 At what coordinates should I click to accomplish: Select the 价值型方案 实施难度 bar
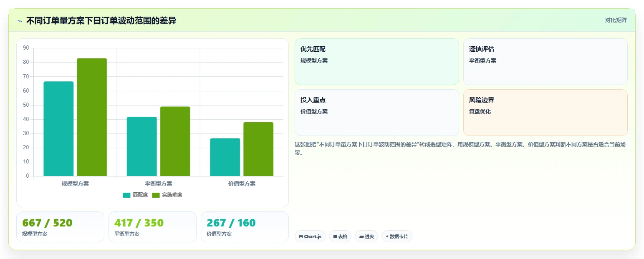tap(258, 149)
